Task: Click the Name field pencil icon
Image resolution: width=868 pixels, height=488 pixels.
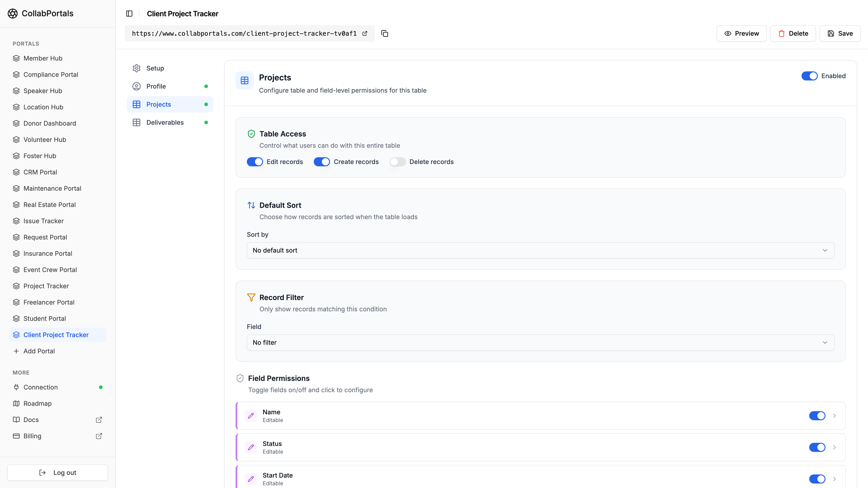Action: (x=251, y=416)
